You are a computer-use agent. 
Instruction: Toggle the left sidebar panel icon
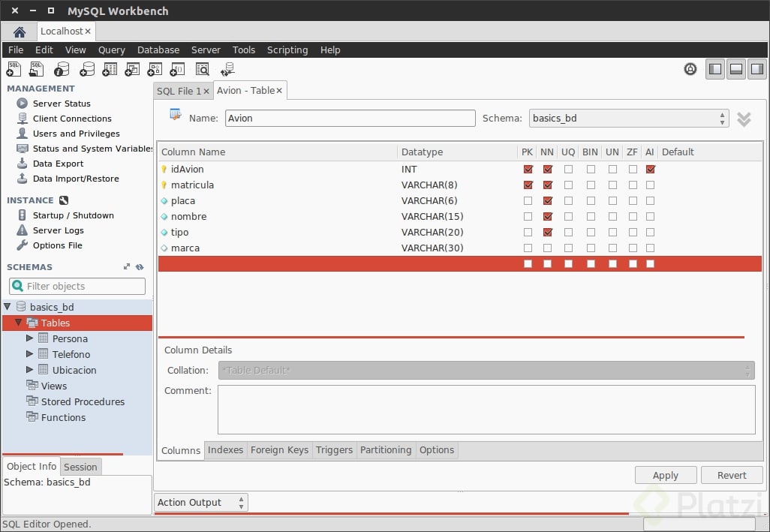(x=715, y=69)
